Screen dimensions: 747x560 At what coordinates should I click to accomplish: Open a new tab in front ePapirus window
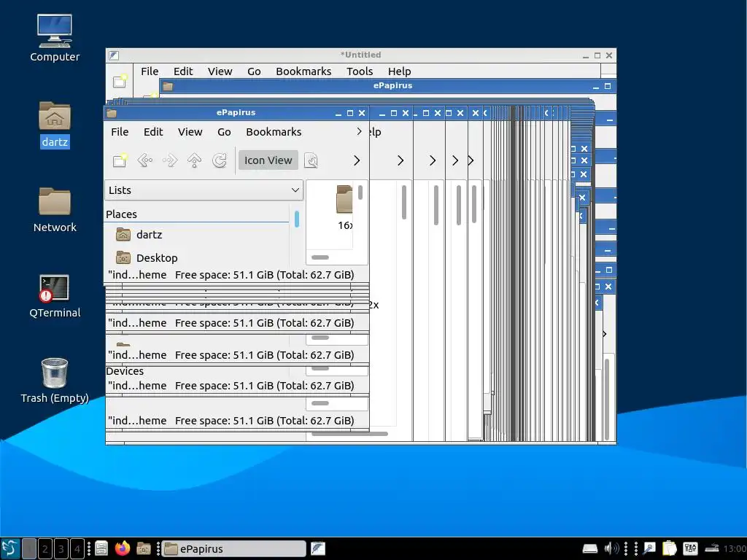click(x=120, y=160)
